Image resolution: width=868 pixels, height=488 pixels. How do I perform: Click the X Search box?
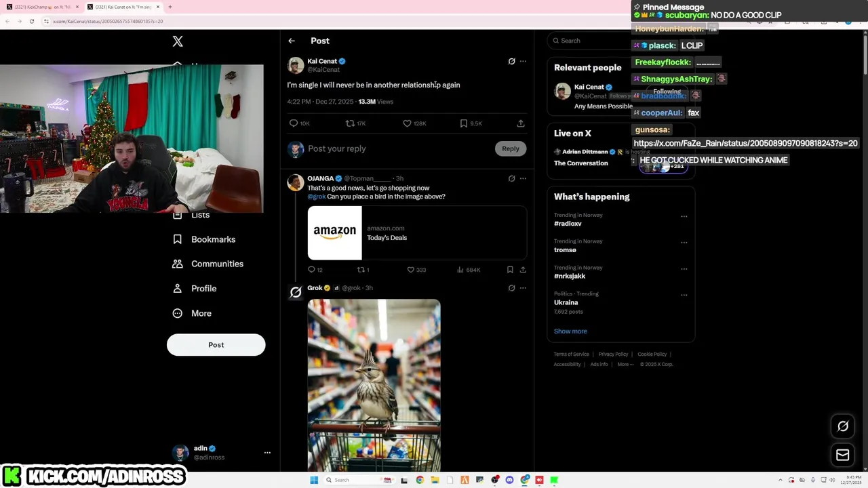coord(589,41)
